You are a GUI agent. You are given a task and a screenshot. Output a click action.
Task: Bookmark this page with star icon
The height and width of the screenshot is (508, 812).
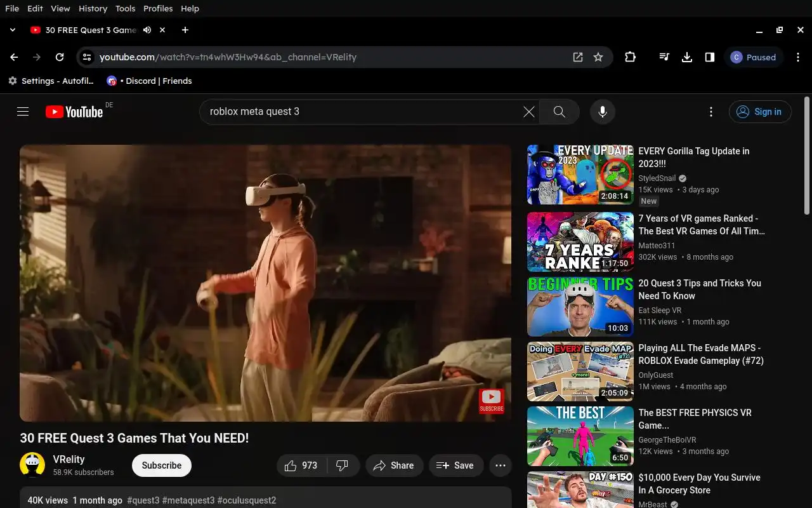tap(598, 57)
